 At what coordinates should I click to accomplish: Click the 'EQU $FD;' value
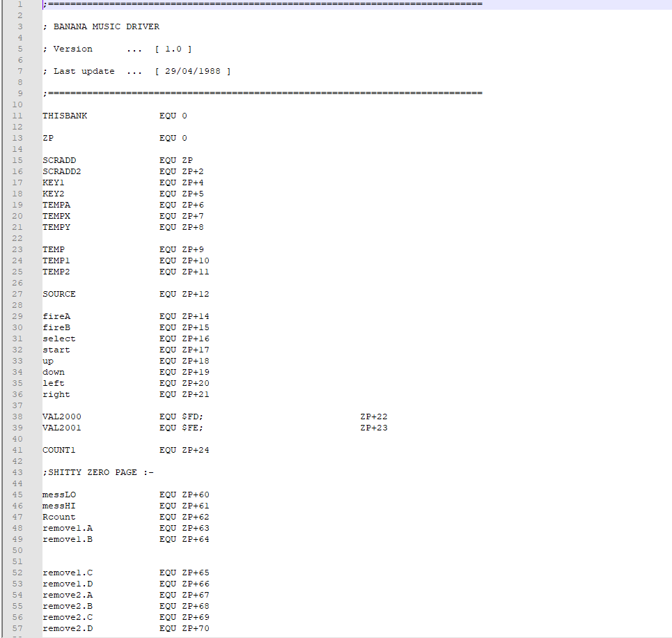tap(181, 417)
